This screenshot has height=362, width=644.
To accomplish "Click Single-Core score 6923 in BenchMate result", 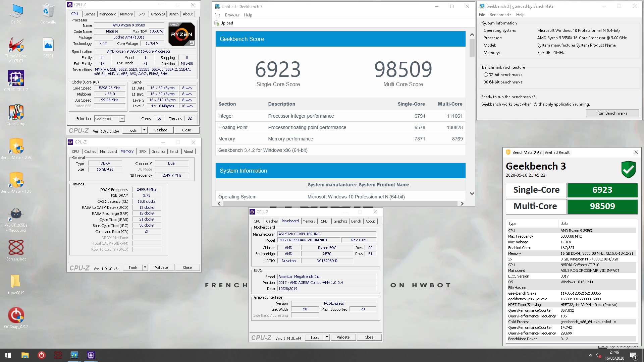I will tap(602, 190).
